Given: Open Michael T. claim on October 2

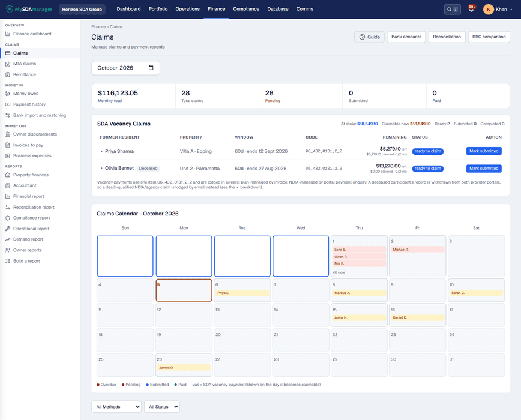Looking at the screenshot, I should pos(418,250).
